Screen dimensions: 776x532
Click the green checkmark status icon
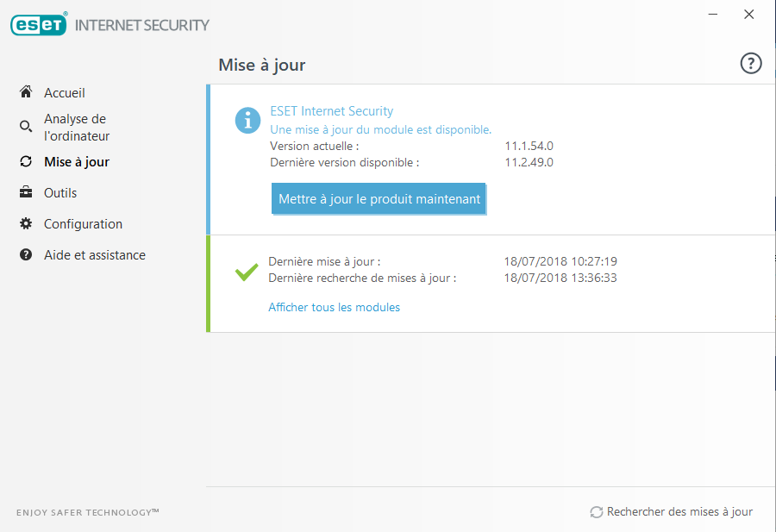[x=247, y=272]
